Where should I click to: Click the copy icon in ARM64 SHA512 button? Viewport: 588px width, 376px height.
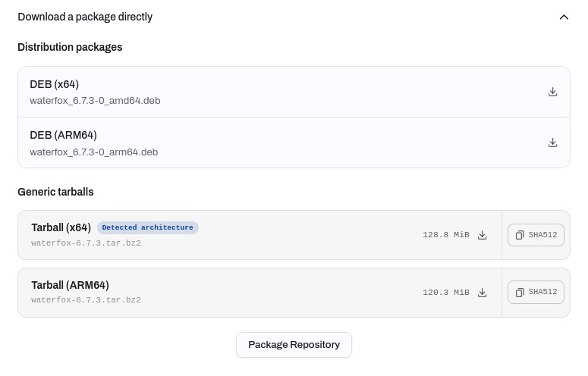coord(520,292)
